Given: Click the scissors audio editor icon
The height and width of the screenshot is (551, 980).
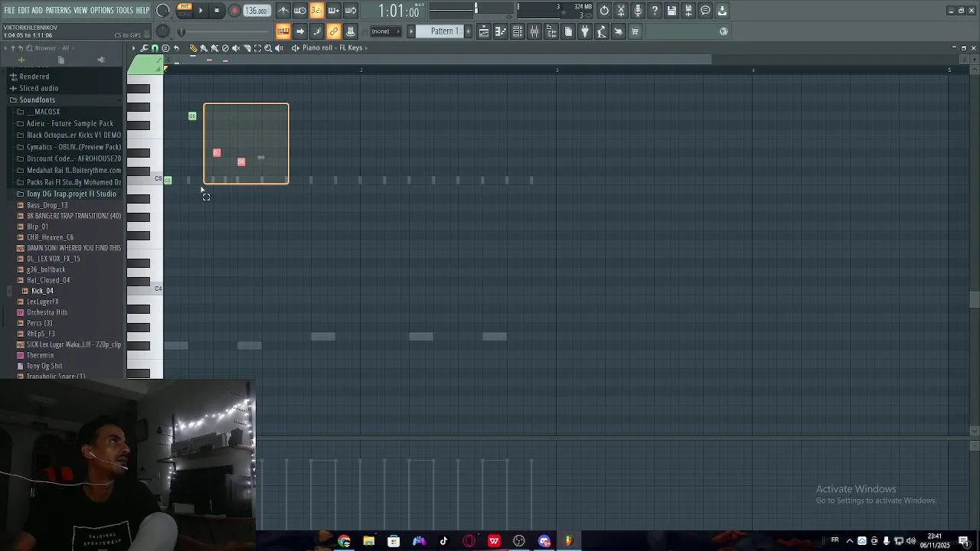Looking at the screenshot, I should (x=621, y=11).
